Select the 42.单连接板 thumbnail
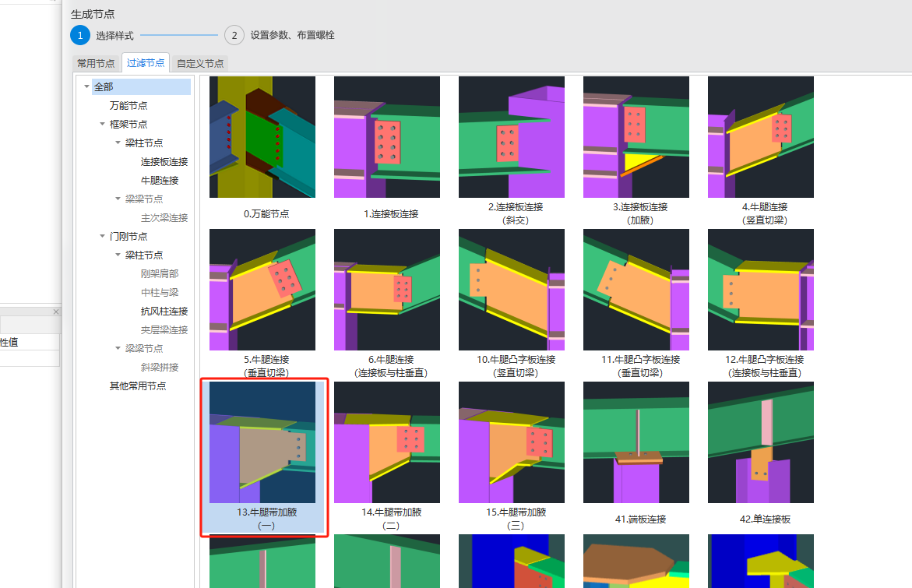Image resolution: width=912 pixels, height=588 pixels. click(761, 442)
